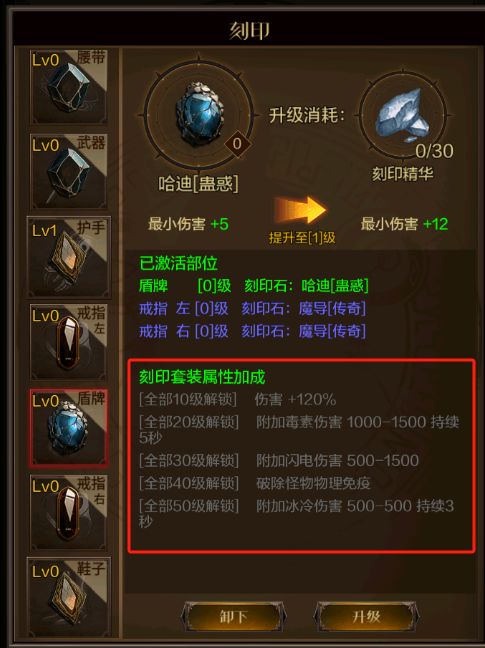This screenshot has height=648, width=485.
Task: Click the 戒指 右 魔导[传奇] entry
Action: (x=252, y=331)
